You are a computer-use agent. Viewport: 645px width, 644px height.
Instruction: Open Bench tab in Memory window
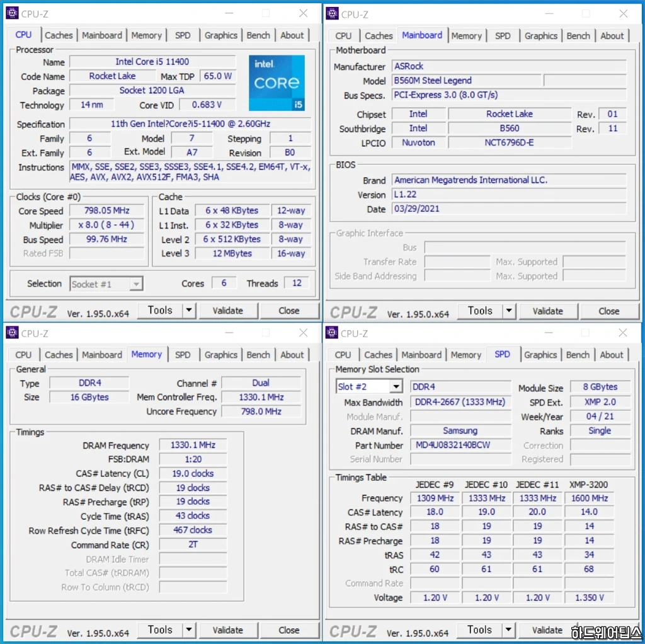coord(258,355)
